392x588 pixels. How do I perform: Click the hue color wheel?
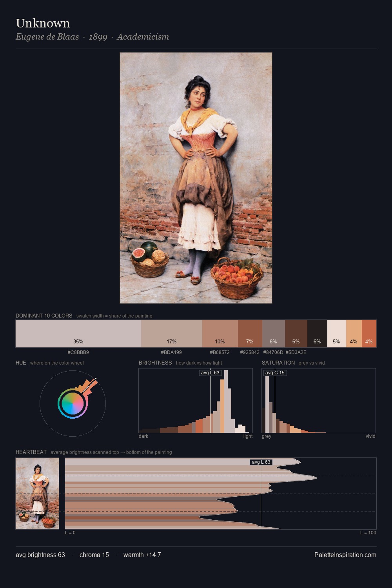pos(73,403)
